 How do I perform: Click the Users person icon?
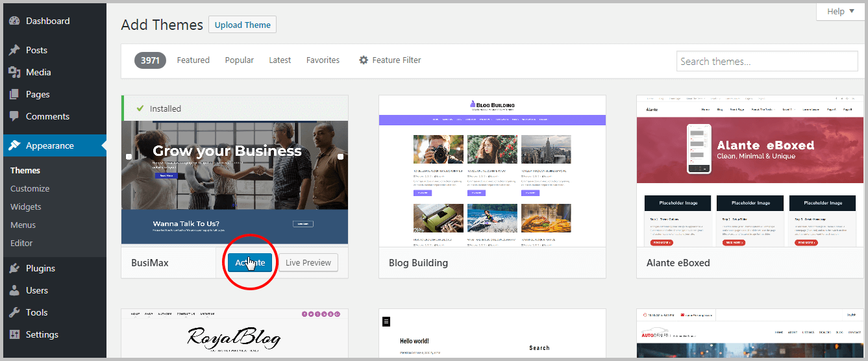pos(14,290)
